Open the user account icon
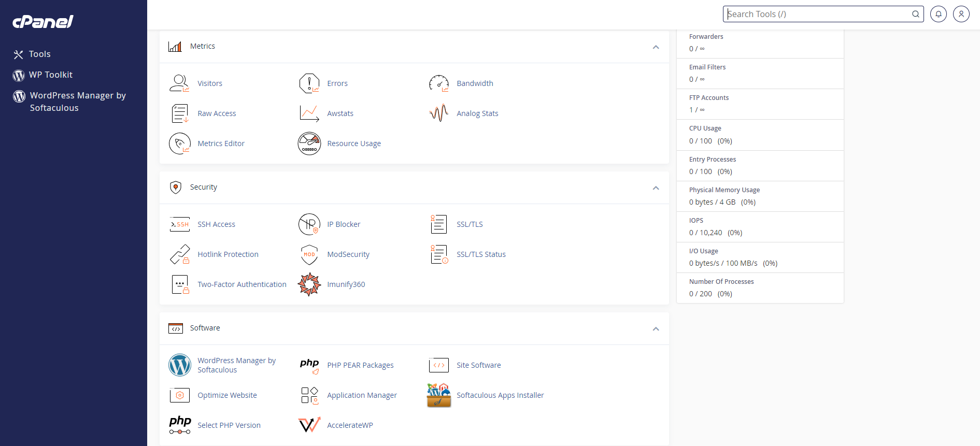980x446 pixels. click(961, 14)
